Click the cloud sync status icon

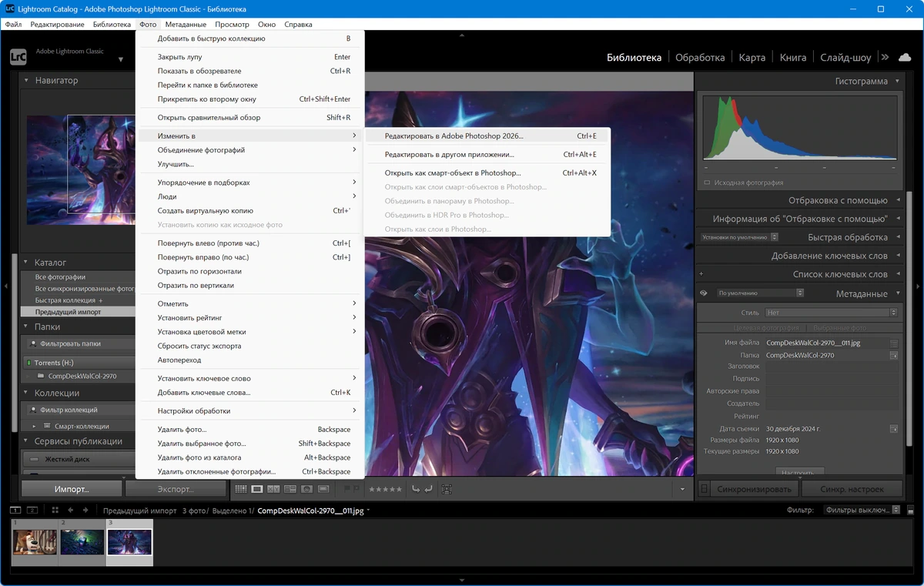coord(905,57)
